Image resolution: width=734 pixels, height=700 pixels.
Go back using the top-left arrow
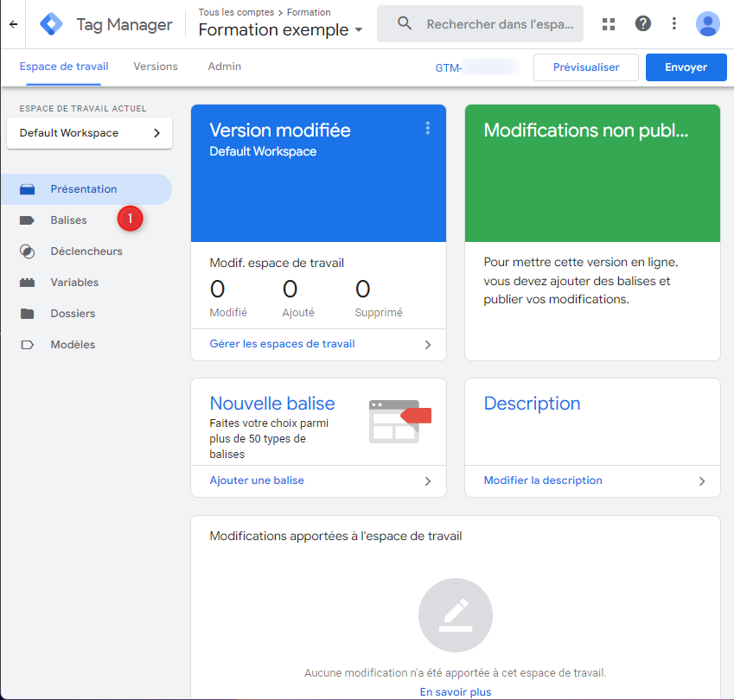pos(13,24)
